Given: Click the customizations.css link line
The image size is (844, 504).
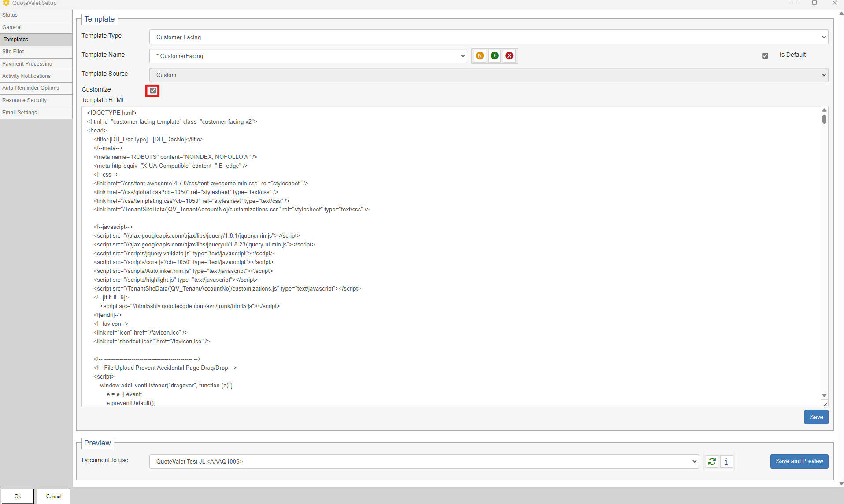Looking at the screenshot, I should 231,209.
